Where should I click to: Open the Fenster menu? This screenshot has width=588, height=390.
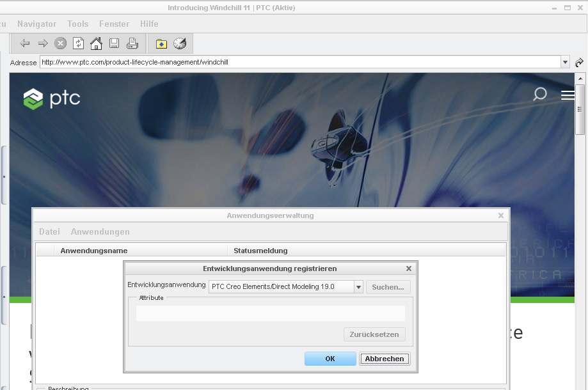coord(114,24)
